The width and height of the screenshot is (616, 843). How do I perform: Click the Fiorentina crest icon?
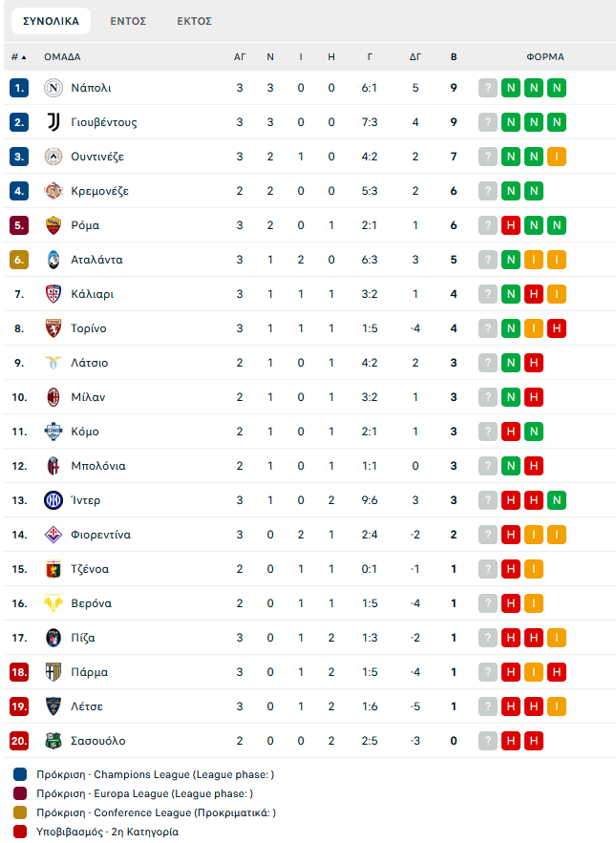point(53,535)
